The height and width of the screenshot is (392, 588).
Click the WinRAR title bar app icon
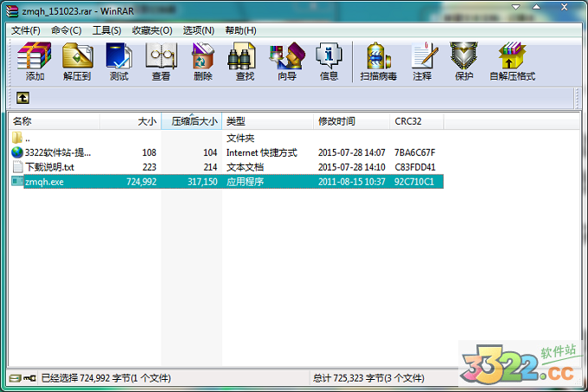tap(12, 11)
